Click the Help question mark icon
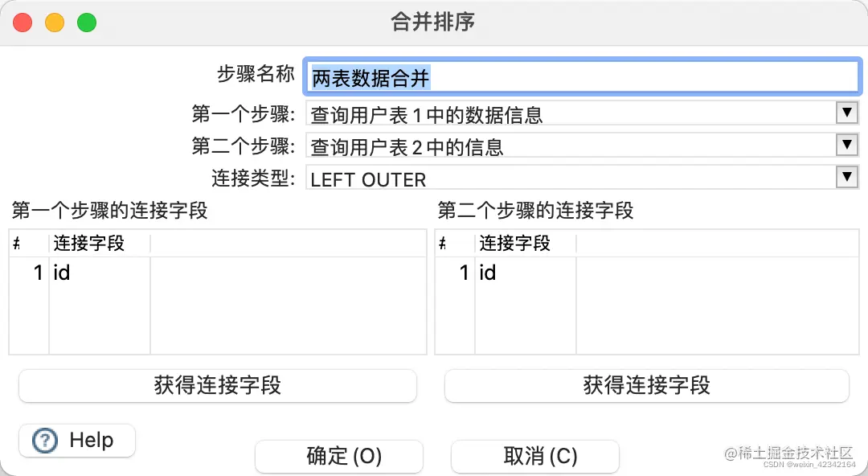868x476 pixels. click(46, 441)
